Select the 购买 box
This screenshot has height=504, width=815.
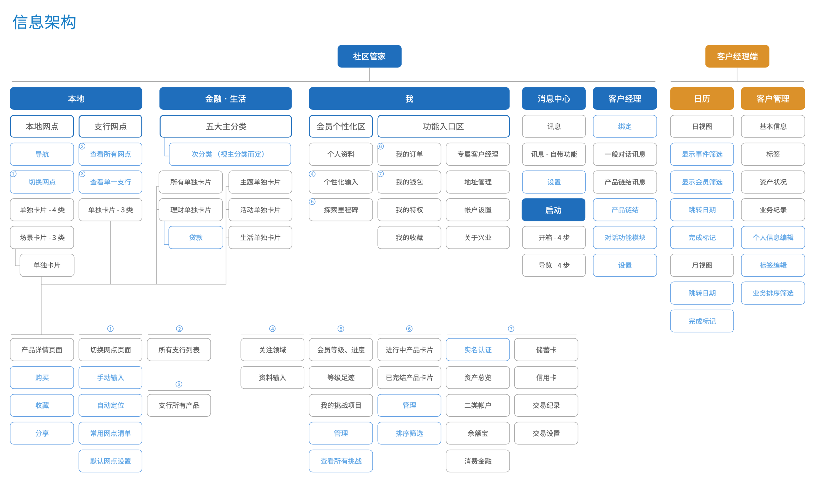(x=42, y=377)
